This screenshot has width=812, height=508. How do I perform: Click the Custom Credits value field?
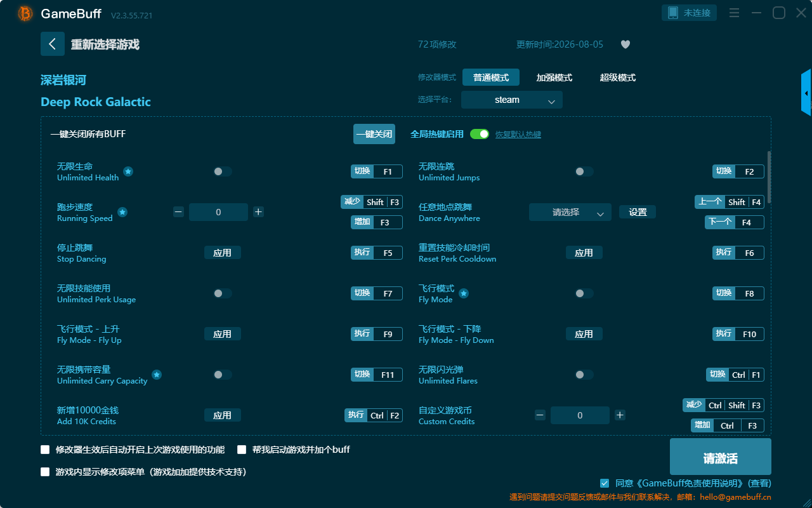(580, 415)
